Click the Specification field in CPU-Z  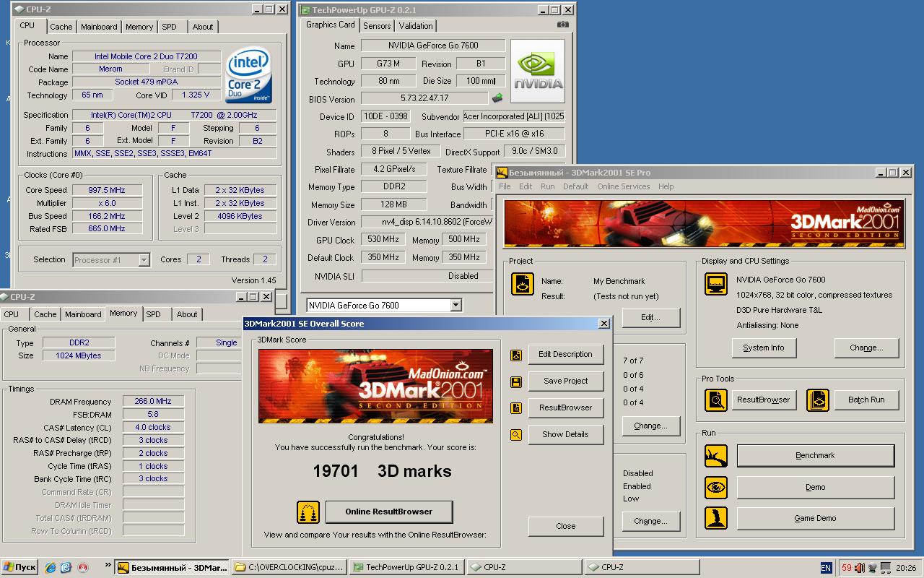pos(174,115)
